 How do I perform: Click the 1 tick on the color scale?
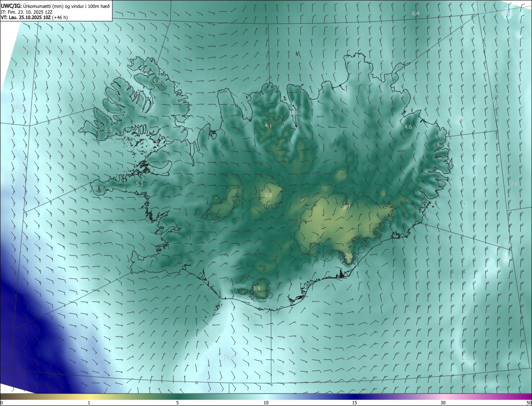[89, 403]
